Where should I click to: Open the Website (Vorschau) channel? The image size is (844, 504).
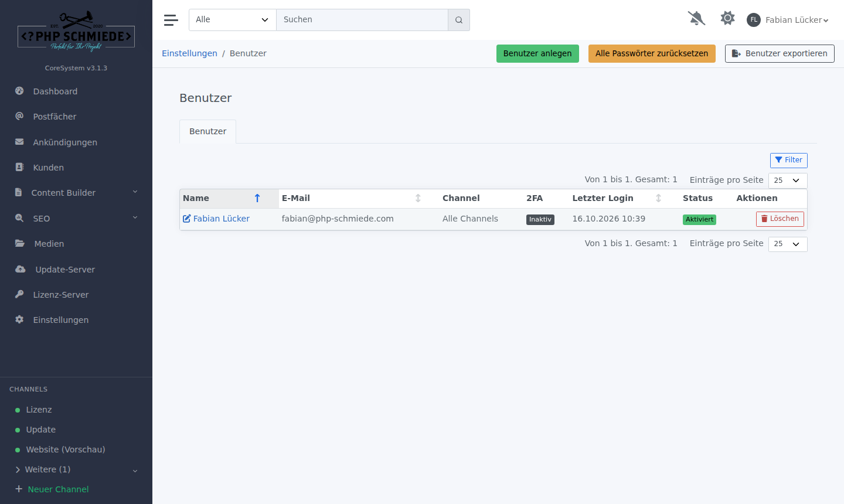click(x=66, y=449)
